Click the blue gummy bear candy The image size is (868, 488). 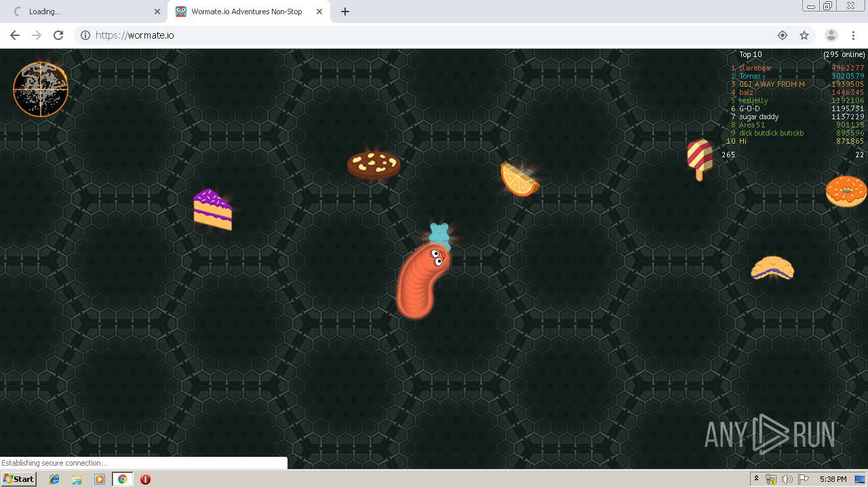pos(439,235)
